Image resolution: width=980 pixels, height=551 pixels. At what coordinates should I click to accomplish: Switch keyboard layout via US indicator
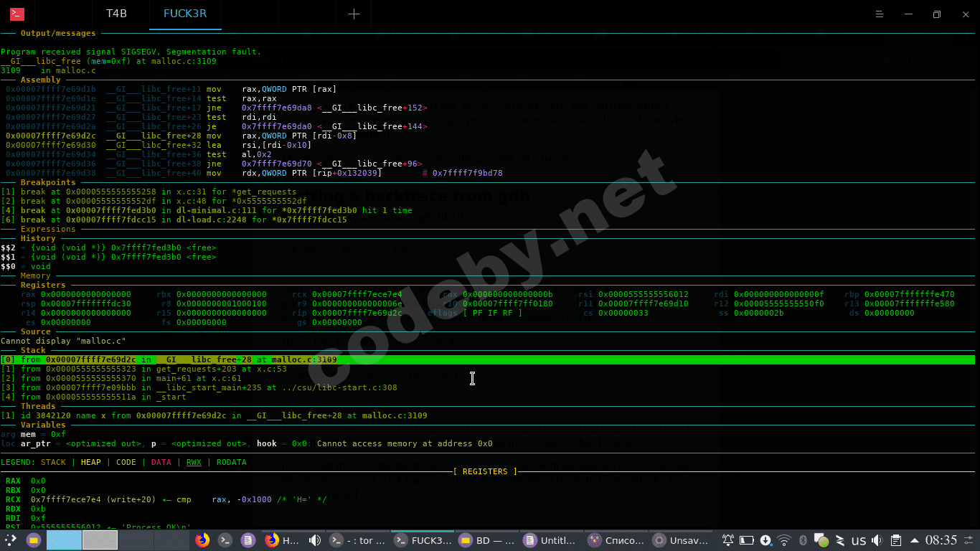click(x=859, y=540)
